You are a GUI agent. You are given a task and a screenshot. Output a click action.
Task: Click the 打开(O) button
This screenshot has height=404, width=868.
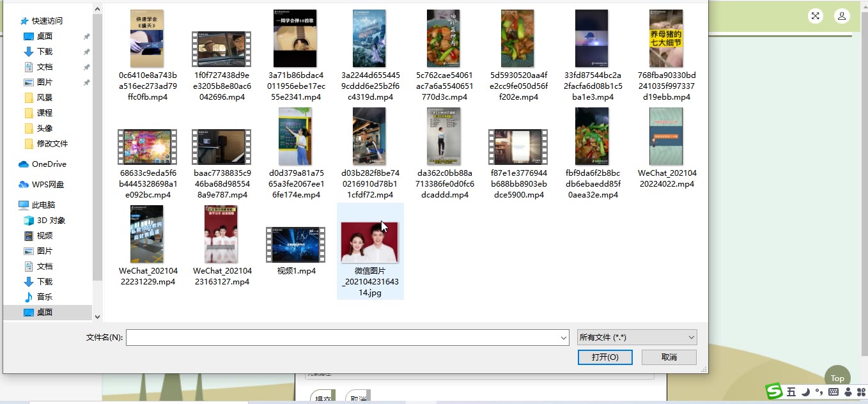click(605, 357)
